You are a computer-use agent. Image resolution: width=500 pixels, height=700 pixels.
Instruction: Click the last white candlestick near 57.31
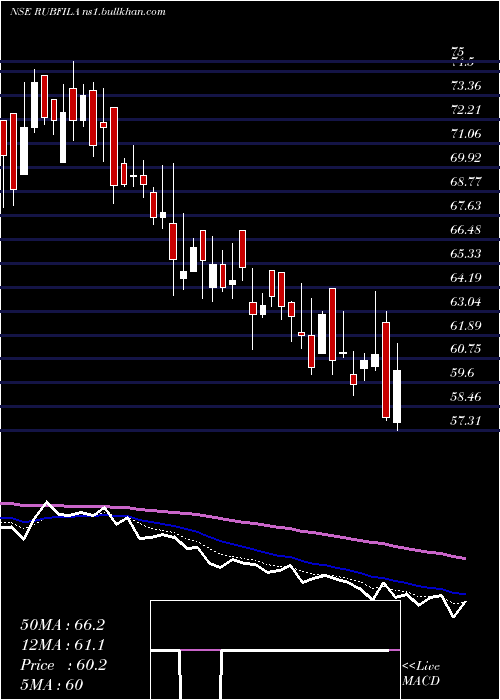[x=397, y=396]
